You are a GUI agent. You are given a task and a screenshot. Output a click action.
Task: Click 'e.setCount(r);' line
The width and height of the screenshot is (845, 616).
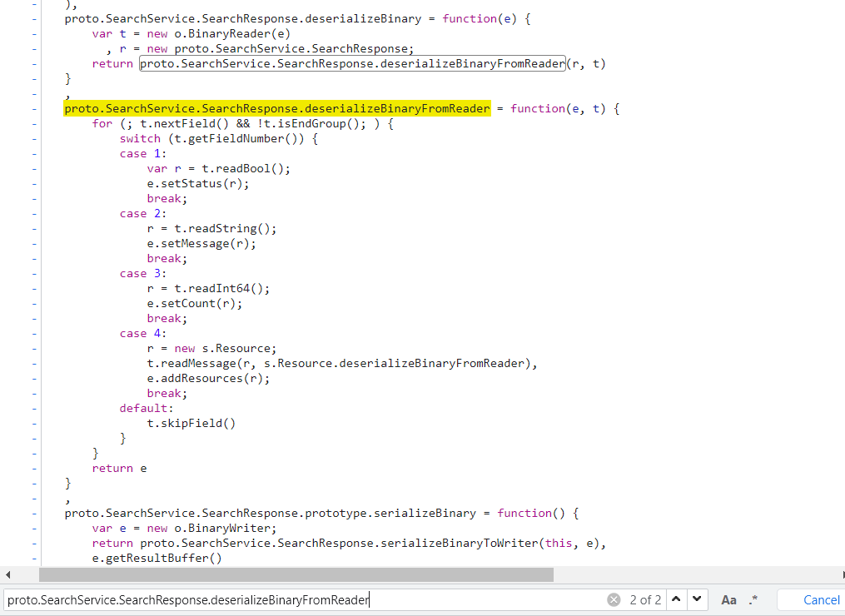195,303
